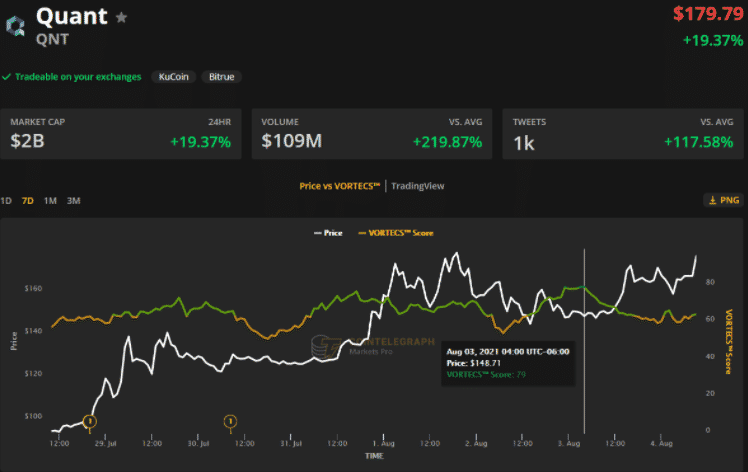Select the 1M time range
The height and width of the screenshot is (472, 748).
[50, 201]
